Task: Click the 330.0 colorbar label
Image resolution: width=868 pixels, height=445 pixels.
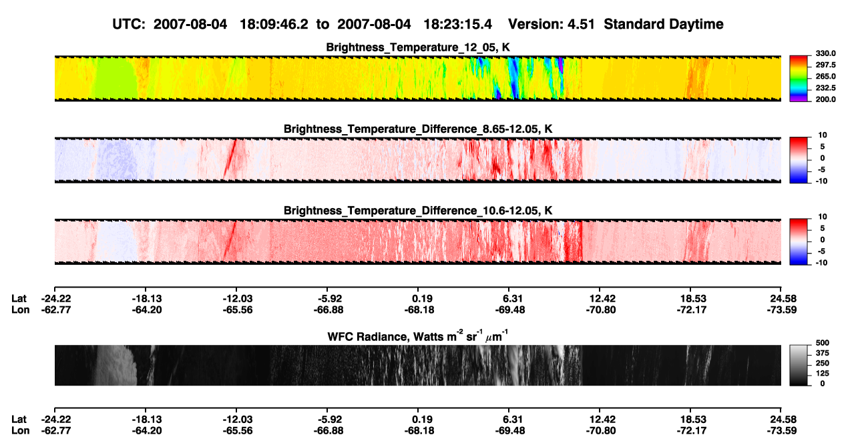Action: pos(824,53)
